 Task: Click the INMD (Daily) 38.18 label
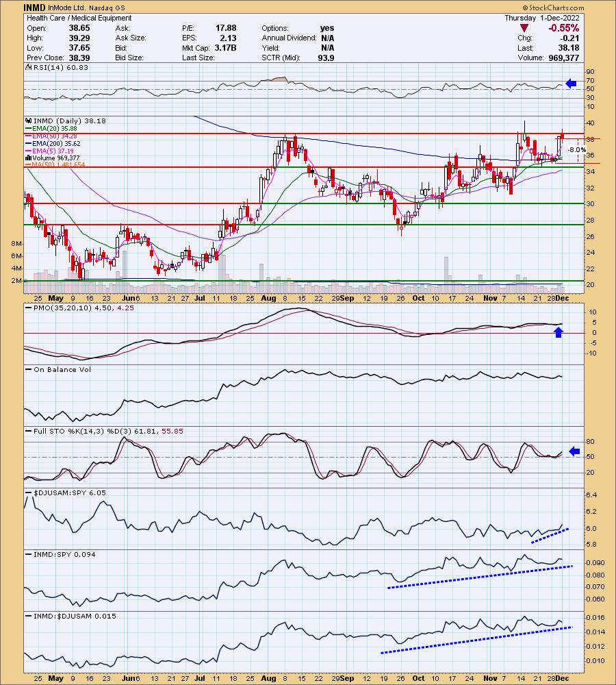click(69, 121)
